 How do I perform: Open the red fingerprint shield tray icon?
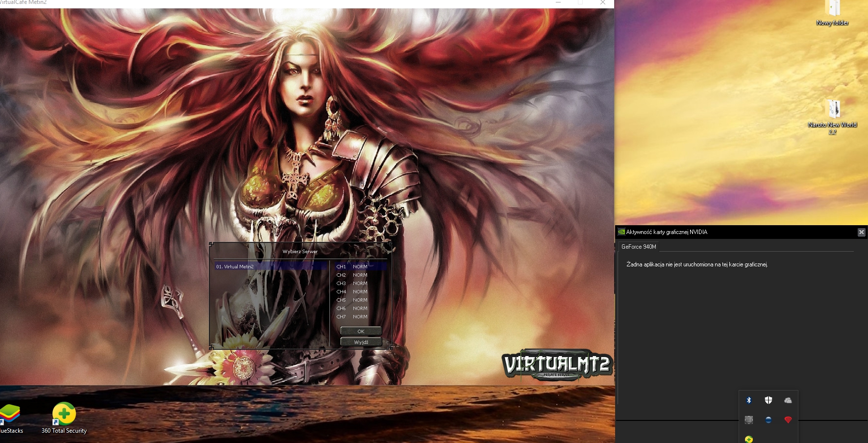pos(788,420)
